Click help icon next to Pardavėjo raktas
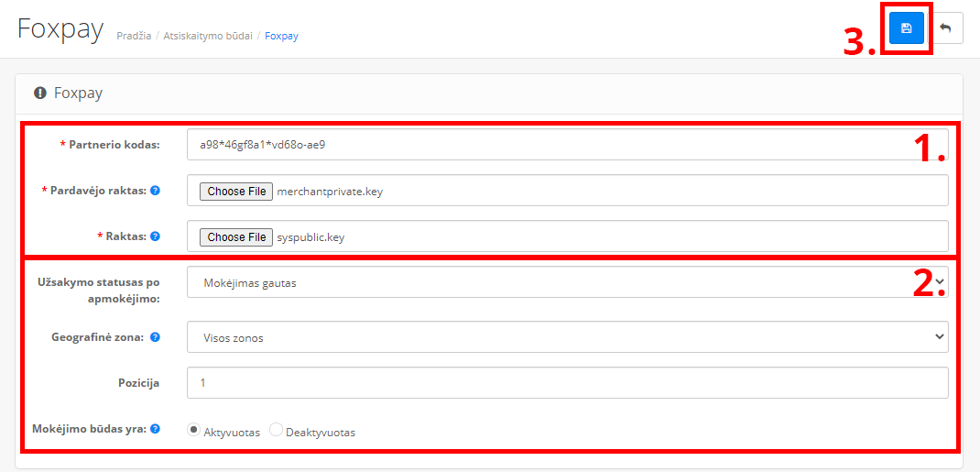This screenshot has width=980, height=472. click(155, 190)
